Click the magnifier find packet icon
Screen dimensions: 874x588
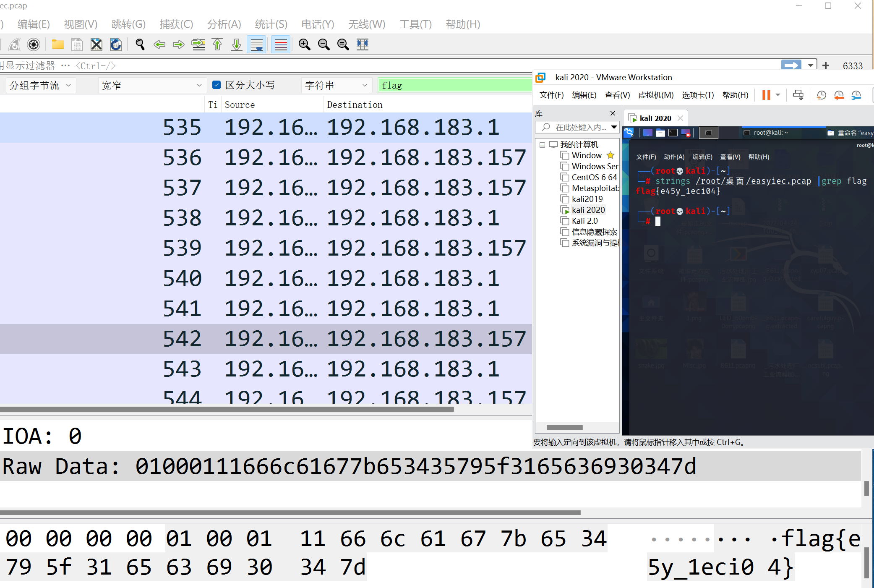140,44
